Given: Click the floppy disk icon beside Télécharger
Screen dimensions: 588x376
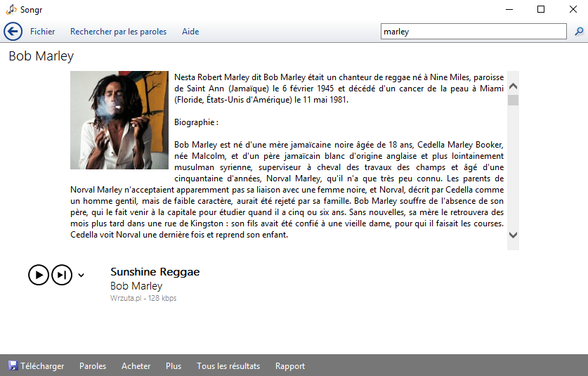Looking at the screenshot, I should [x=13, y=365].
